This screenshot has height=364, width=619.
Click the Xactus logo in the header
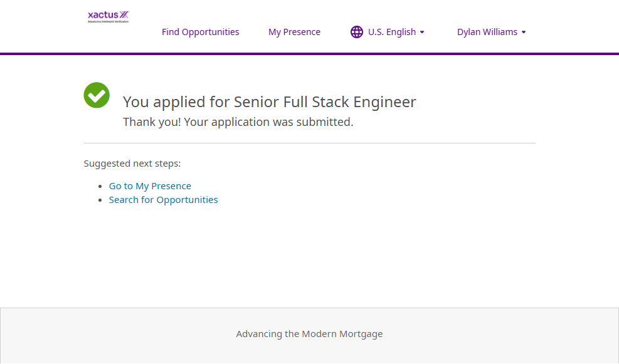point(108,14)
